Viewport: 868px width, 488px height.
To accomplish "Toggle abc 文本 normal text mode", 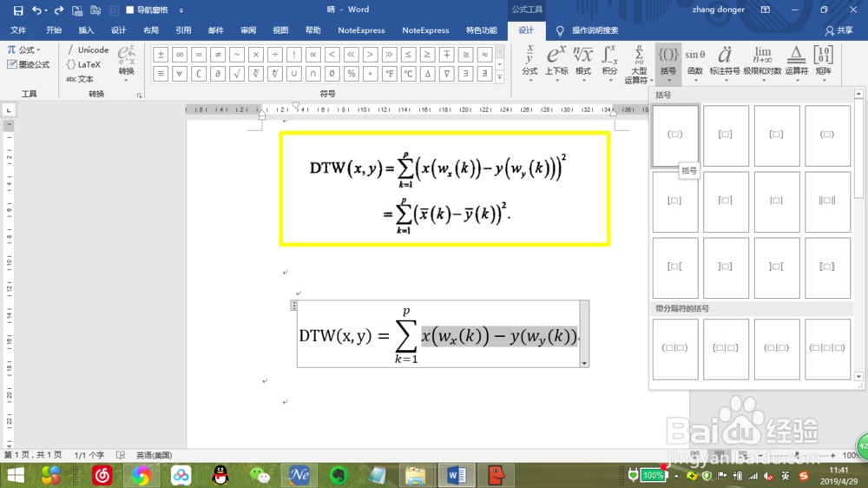I will coord(80,79).
